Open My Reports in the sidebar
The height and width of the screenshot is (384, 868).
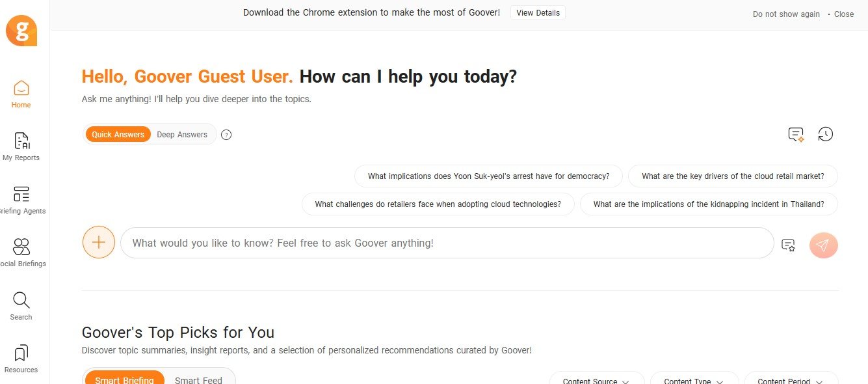[21, 146]
